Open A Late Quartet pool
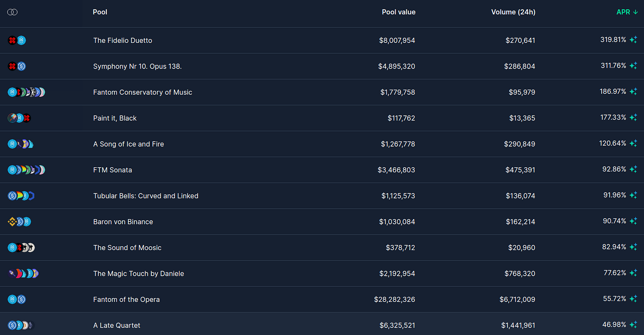 click(x=116, y=325)
